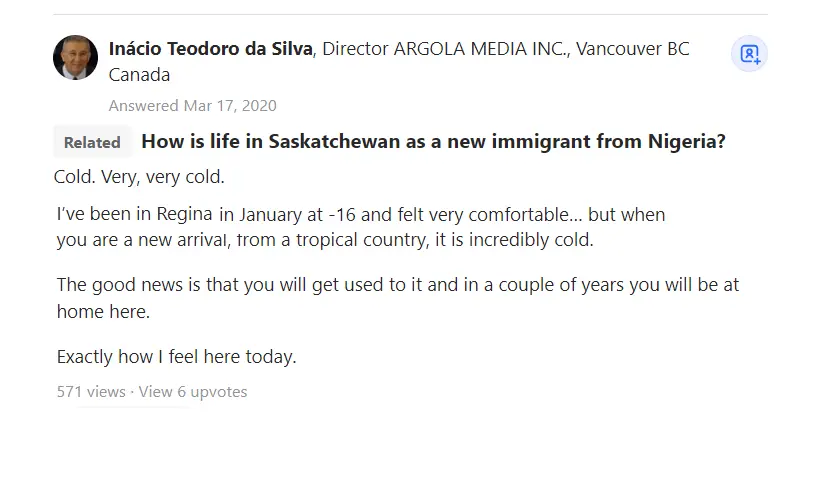Click the 'tropical country' phrase in the answer
Screen dimensions: 826x487
click(x=362, y=240)
